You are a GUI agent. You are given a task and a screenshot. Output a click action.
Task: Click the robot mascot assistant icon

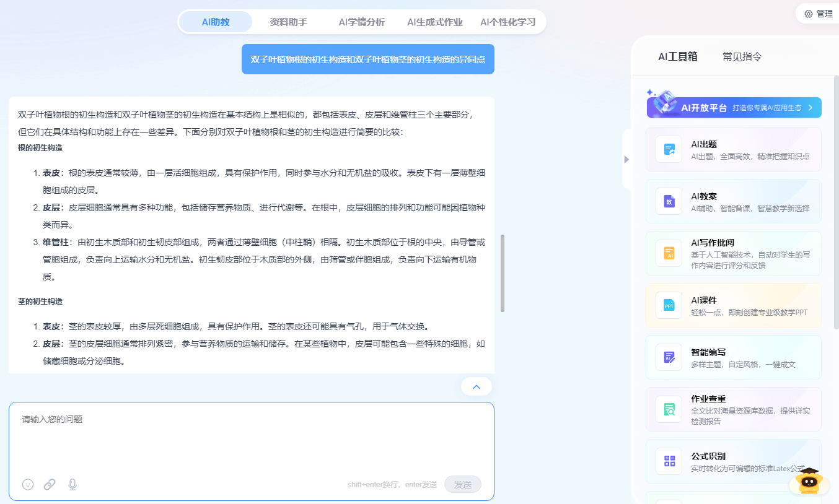[809, 481]
